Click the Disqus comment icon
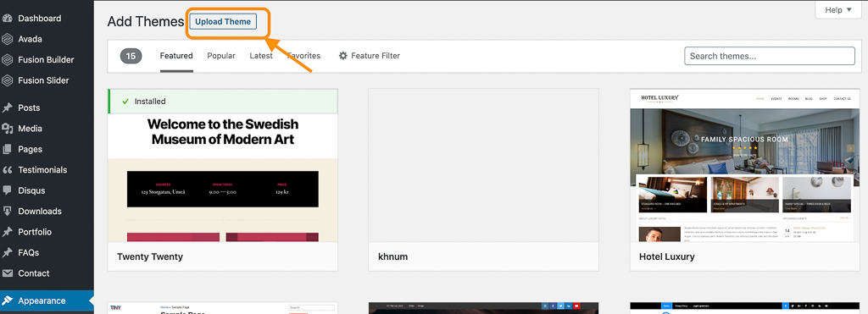This screenshot has height=314, width=868. point(7,190)
